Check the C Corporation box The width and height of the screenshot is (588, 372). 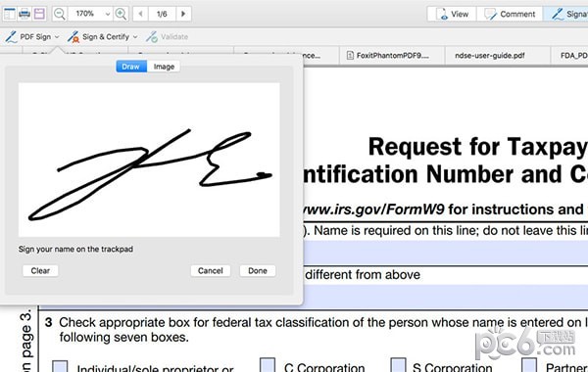pyautogui.click(x=267, y=365)
